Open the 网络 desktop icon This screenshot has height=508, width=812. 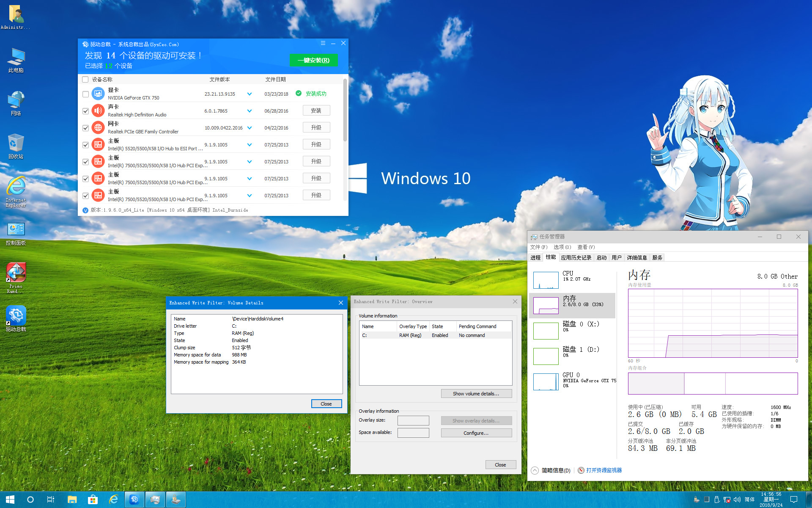16,103
